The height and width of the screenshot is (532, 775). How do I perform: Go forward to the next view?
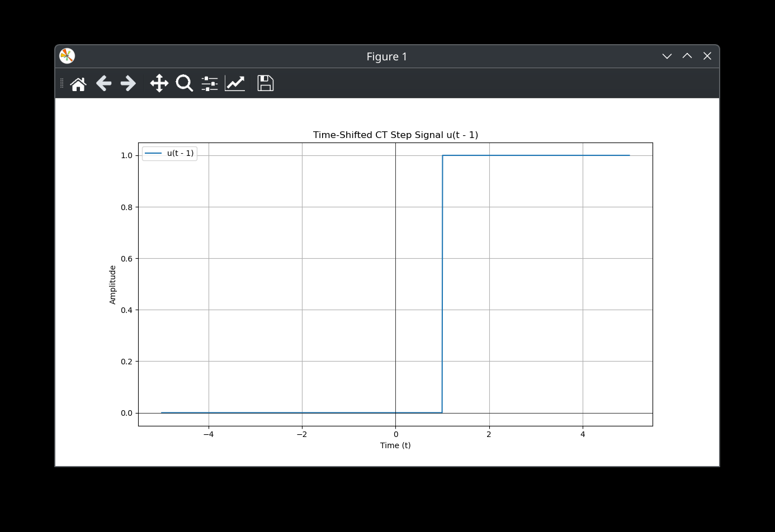(128, 84)
